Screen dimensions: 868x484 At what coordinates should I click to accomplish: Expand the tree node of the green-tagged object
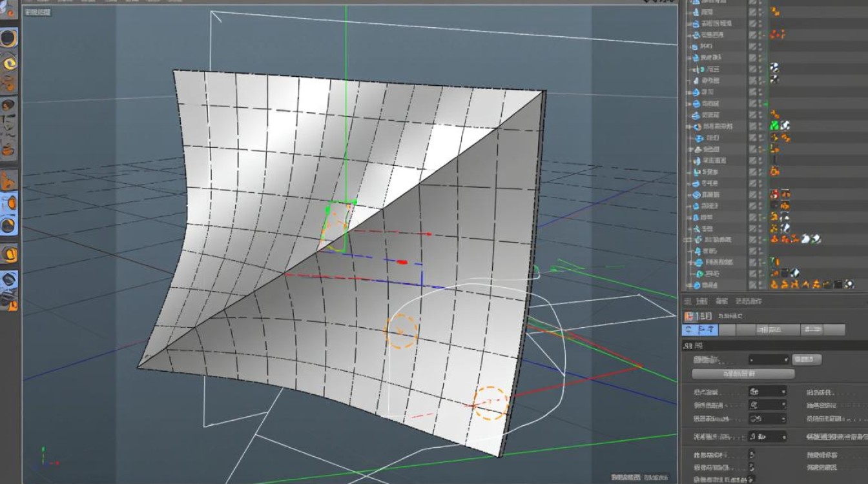(688, 126)
